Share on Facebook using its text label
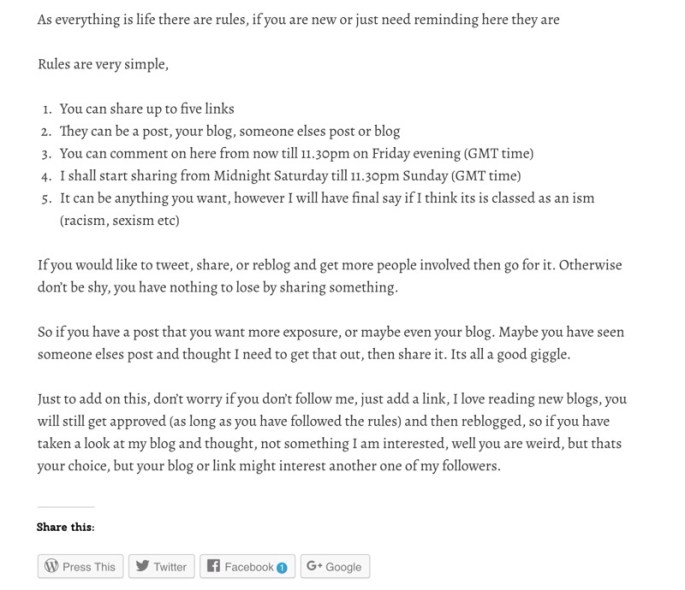 248,567
